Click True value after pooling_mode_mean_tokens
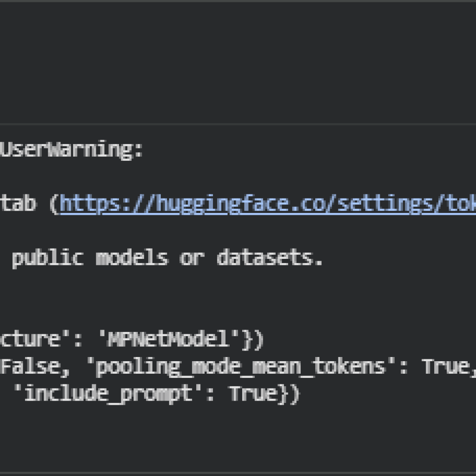 point(445,367)
